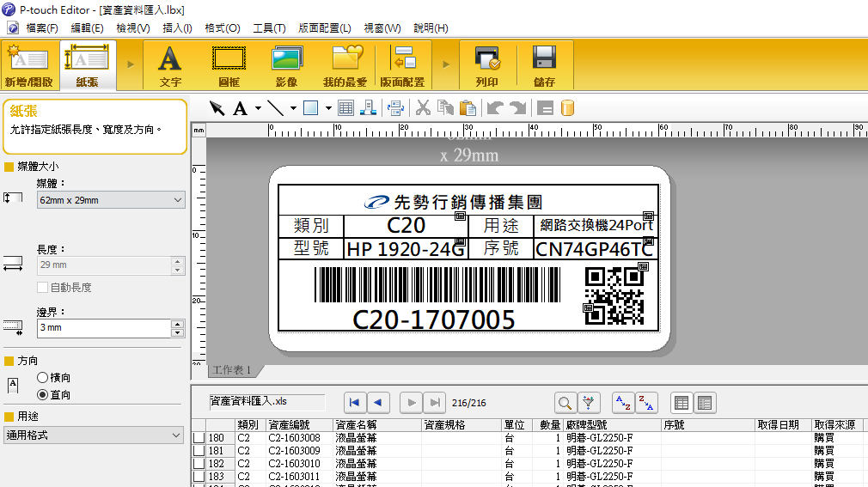
Task: Decrease the 邊界 margin value
Action: tap(177, 332)
